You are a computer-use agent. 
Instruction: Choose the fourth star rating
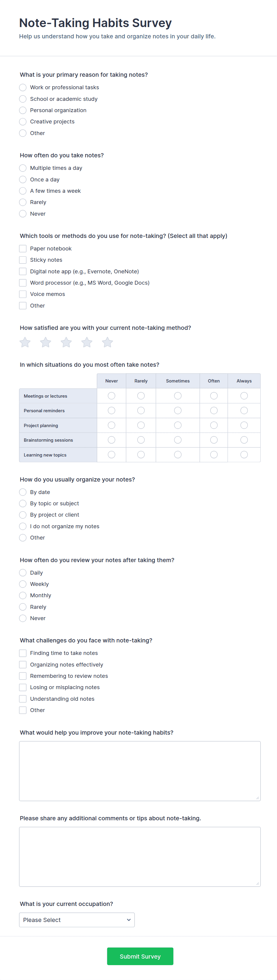click(x=87, y=342)
